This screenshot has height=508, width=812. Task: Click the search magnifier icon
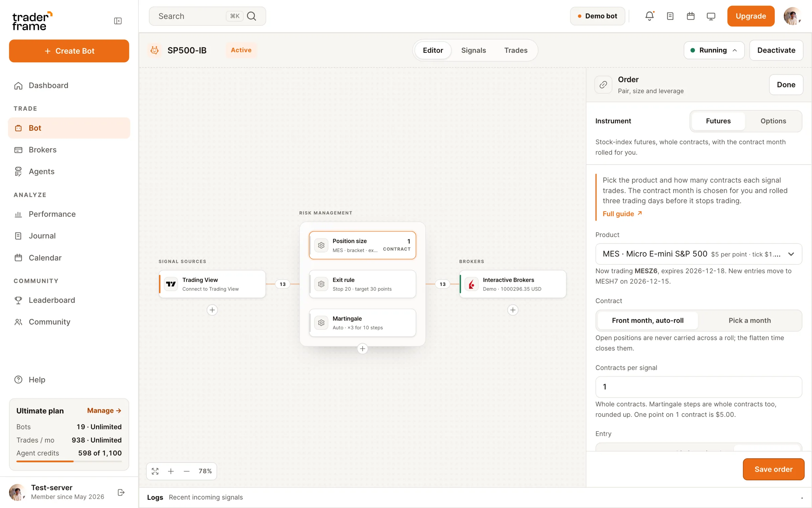[251, 16]
